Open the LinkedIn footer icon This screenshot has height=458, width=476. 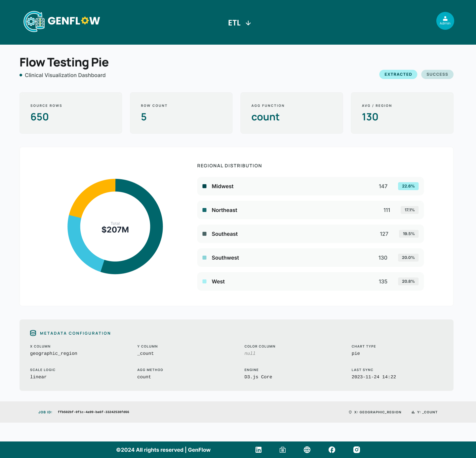click(258, 450)
